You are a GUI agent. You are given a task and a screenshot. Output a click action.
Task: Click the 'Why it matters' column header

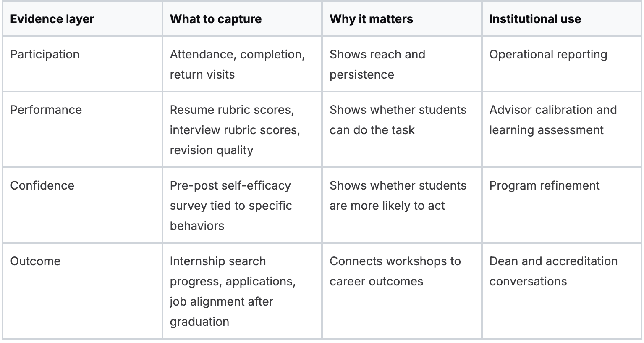point(371,19)
